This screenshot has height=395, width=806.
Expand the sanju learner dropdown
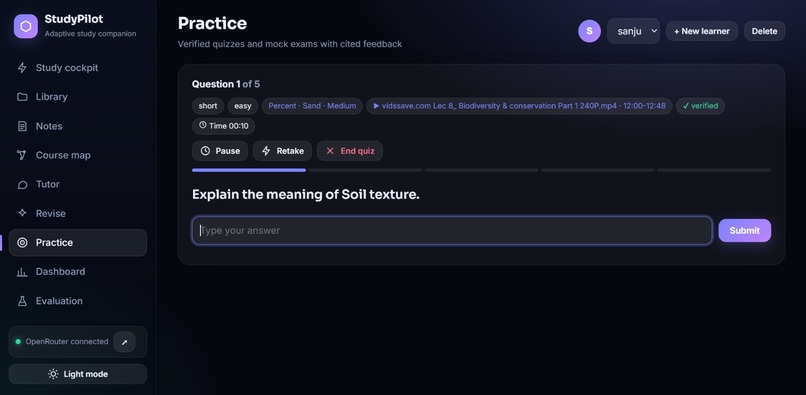(633, 31)
